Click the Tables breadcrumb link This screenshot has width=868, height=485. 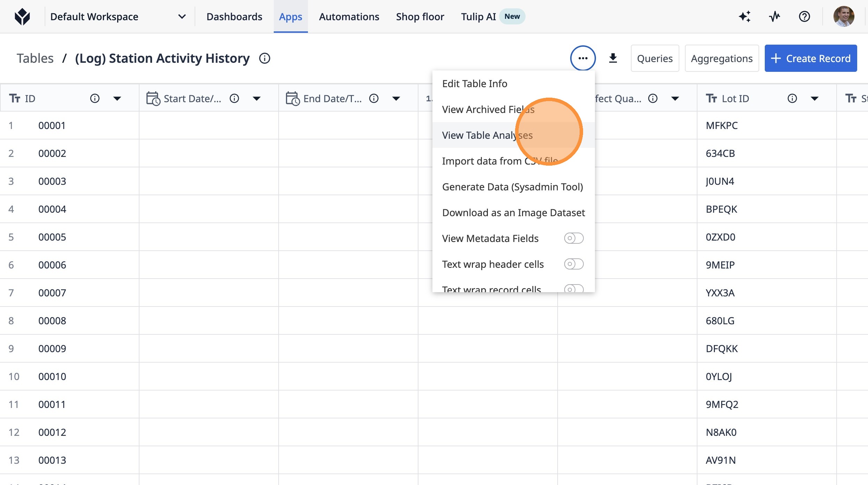point(35,58)
